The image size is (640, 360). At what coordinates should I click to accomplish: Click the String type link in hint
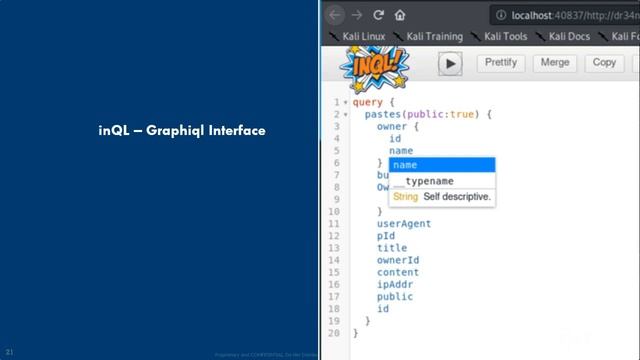(405, 197)
